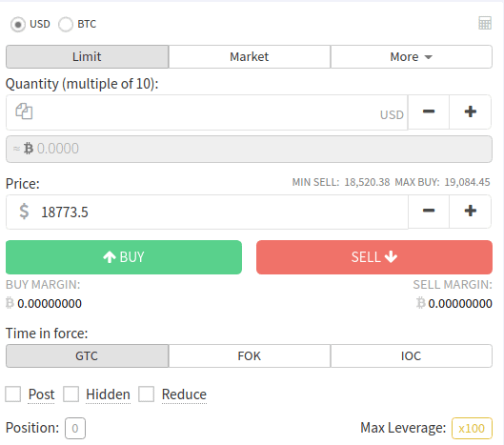
Task: Enable the Hidden checkbox
Action: tap(71, 394)
